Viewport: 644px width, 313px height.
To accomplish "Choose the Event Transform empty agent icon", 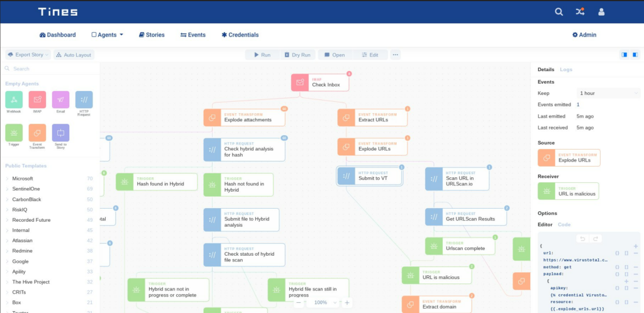I will click(37, 133).
